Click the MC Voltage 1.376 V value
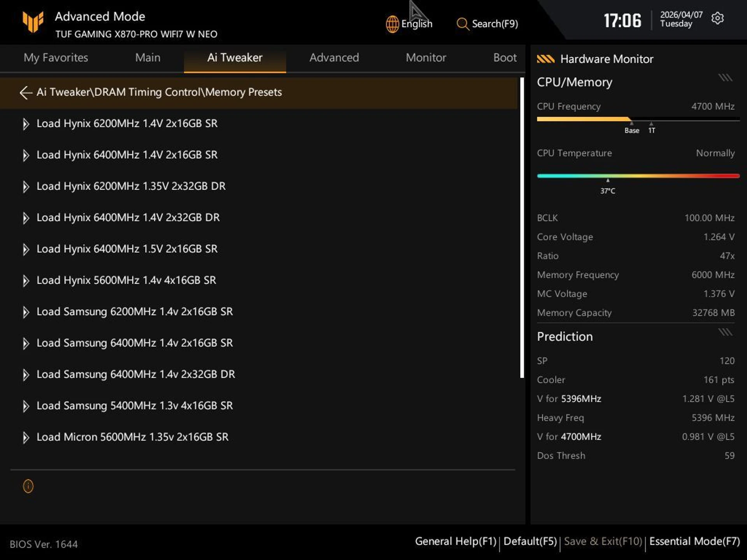The width and height of the screenshot is (747, 560). coord(719,294)
